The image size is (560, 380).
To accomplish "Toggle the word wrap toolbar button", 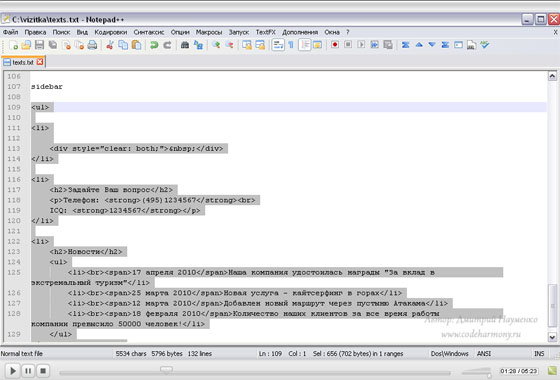I will pyautogui.click(x=278, y=45).
